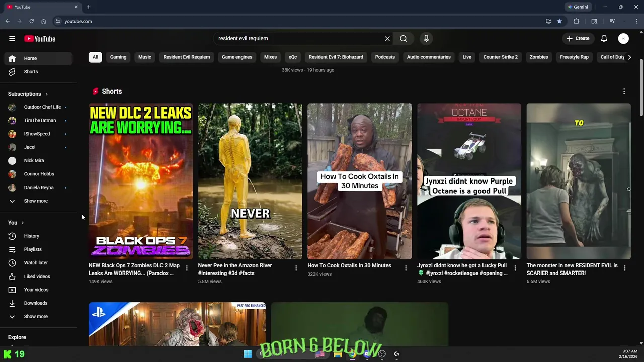Show more items below Downloads
The height and width of the screenshot is (362, 644).
click(x=38, y=316)
